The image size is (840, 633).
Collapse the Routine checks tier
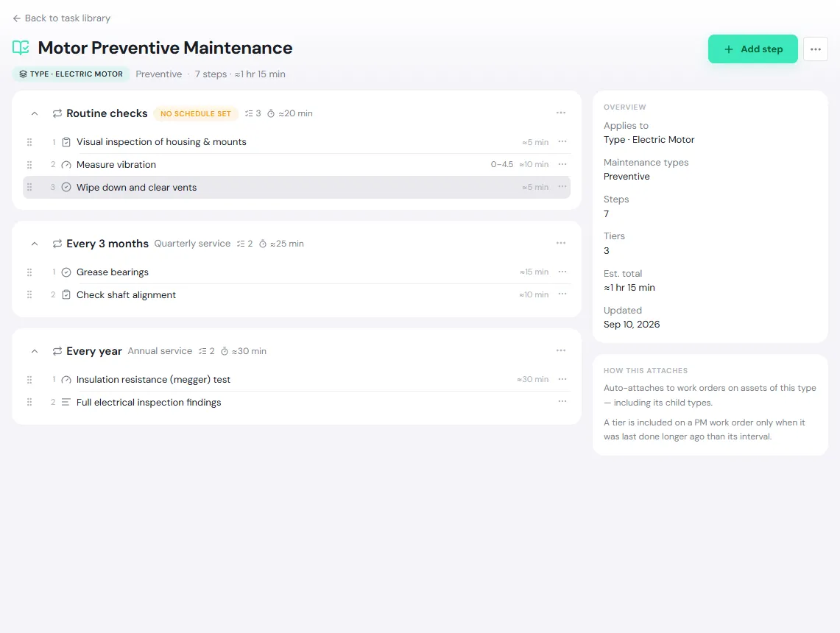35,113
